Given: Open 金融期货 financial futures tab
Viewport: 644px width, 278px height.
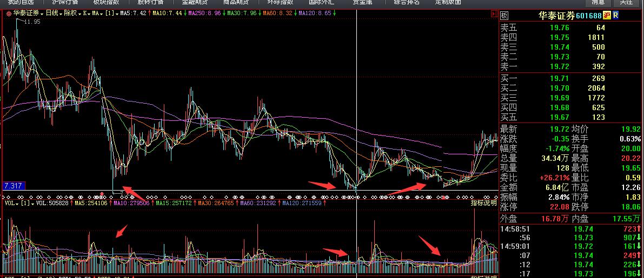Looking at the screenshot, I should [x=195, y=2].
